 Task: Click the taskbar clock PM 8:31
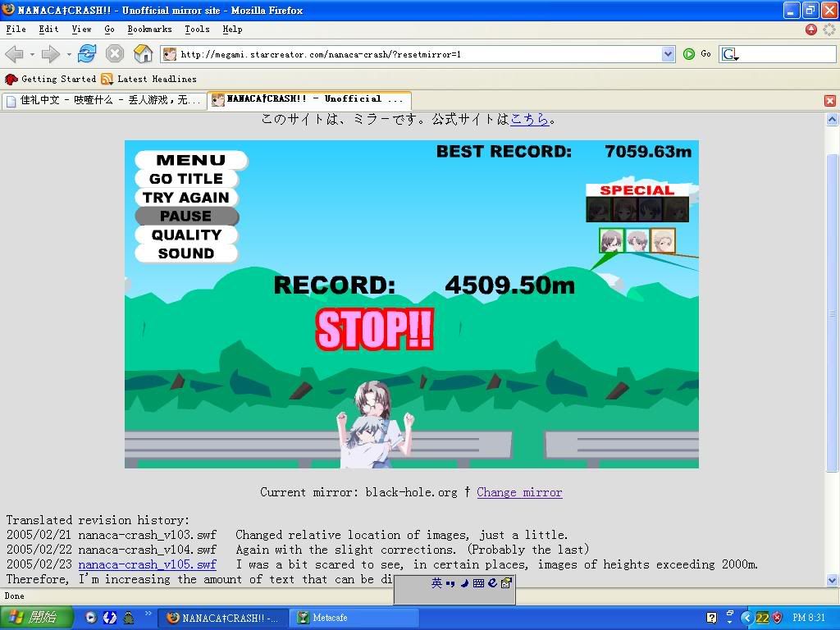809,618
